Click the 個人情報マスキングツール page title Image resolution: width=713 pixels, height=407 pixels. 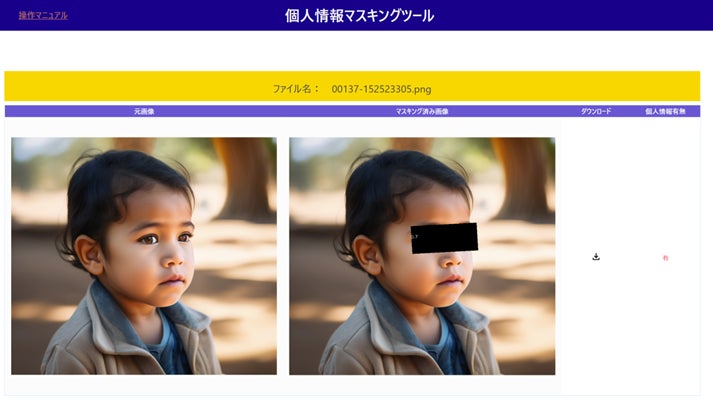click(359, 16)
